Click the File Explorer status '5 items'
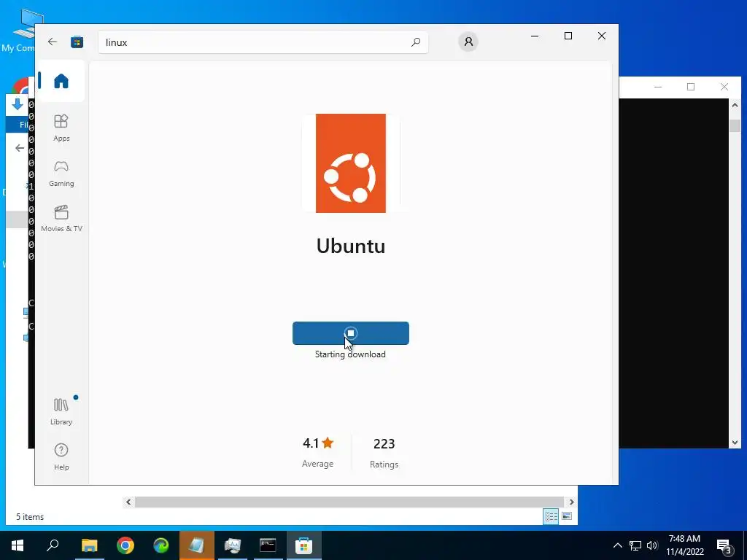The image size is (747, 560). point(30,517)
